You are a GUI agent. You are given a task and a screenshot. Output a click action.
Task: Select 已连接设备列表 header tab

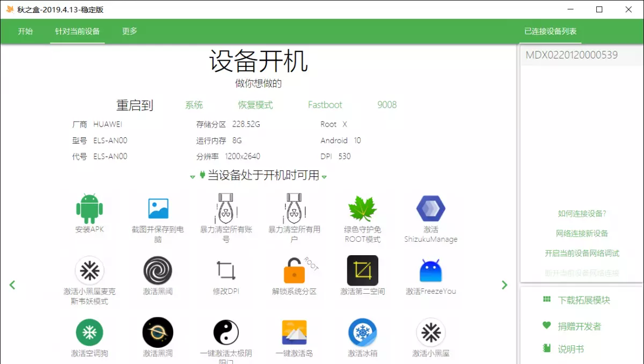551,31
